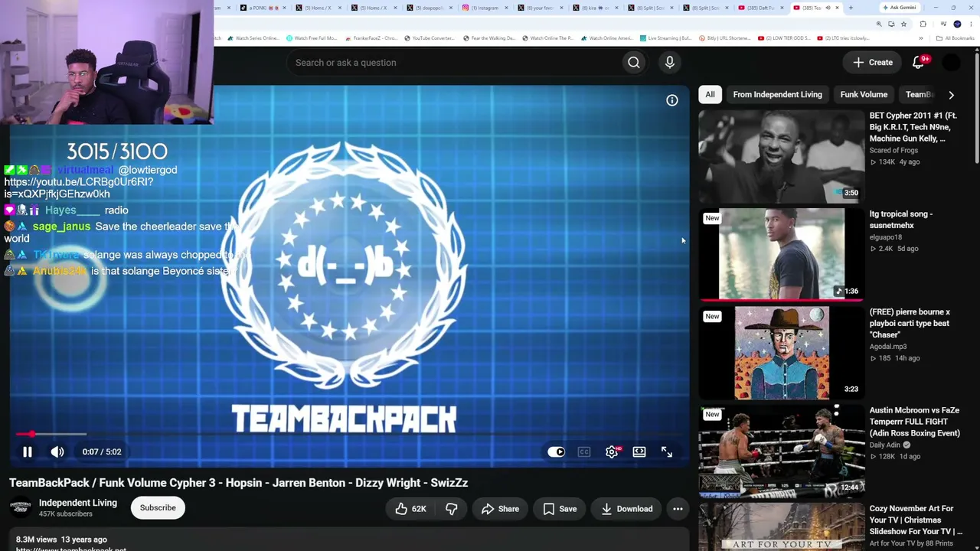Close the active YouTube tab
The height and width of the screenshot is (551, 980).
pos(838,8)
